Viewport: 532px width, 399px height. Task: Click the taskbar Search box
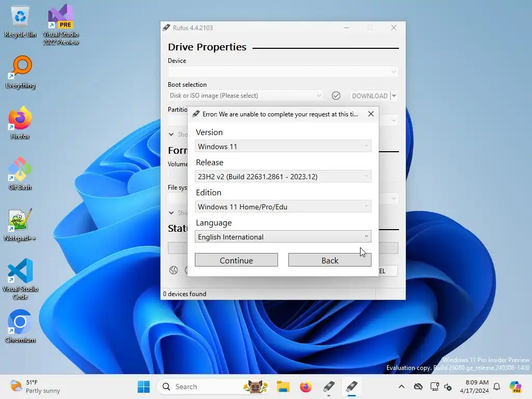pos(214,387)
